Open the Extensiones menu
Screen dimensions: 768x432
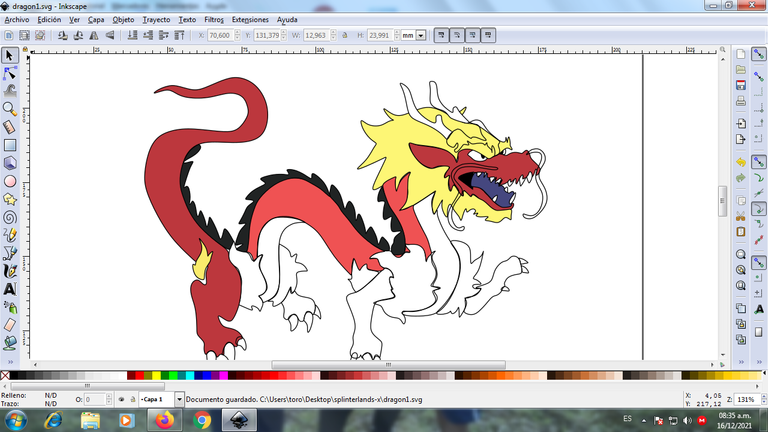[250, 20]
